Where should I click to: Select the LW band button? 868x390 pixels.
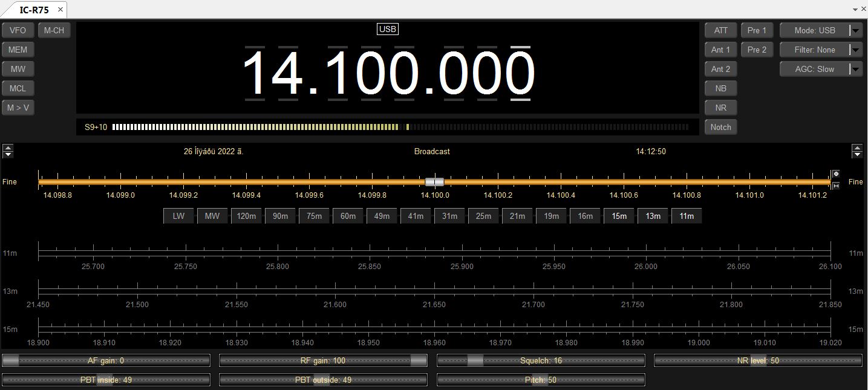tap(178, 216)
